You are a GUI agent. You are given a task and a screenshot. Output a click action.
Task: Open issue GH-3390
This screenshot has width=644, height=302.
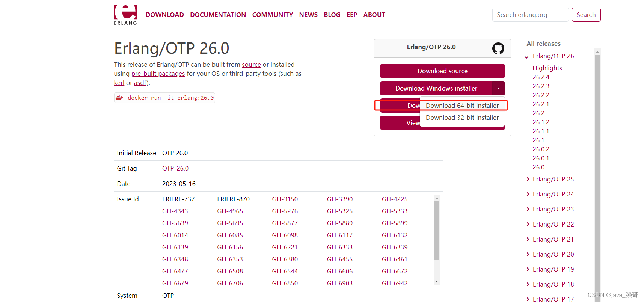pos(340,199)
